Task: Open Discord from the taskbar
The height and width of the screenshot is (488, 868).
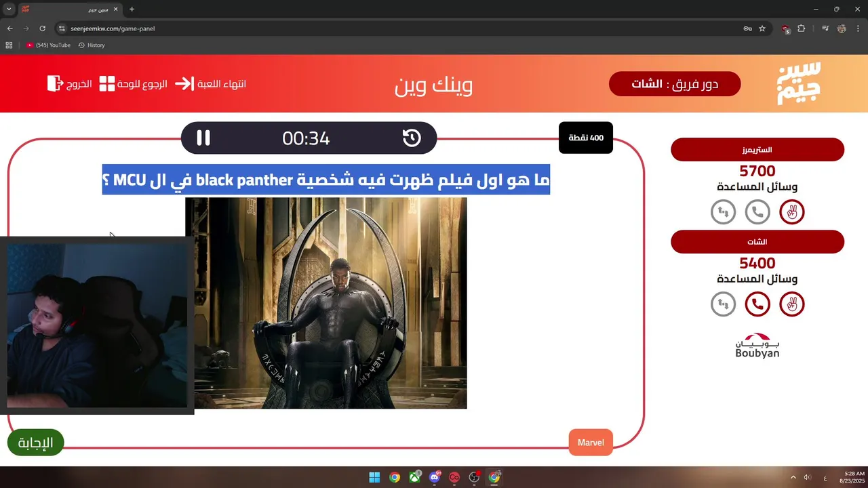Action: click(x=435, y=477)
